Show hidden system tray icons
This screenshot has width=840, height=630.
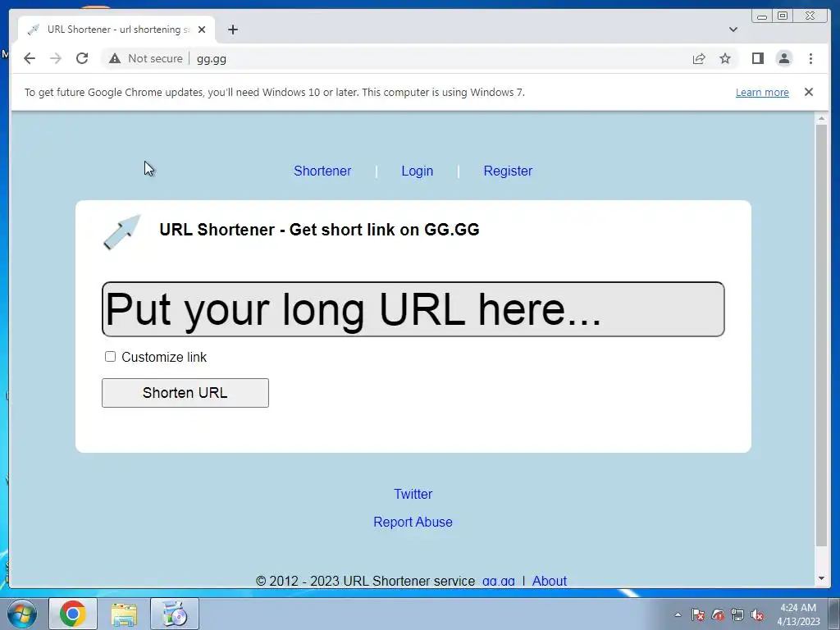(x=678, y=614)
